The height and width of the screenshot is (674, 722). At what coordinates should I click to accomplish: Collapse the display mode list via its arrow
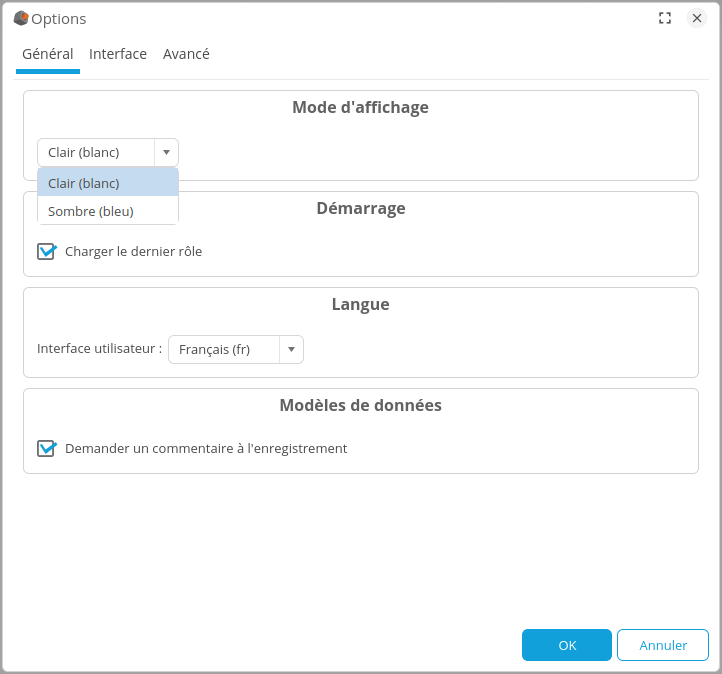coord(166,152)
